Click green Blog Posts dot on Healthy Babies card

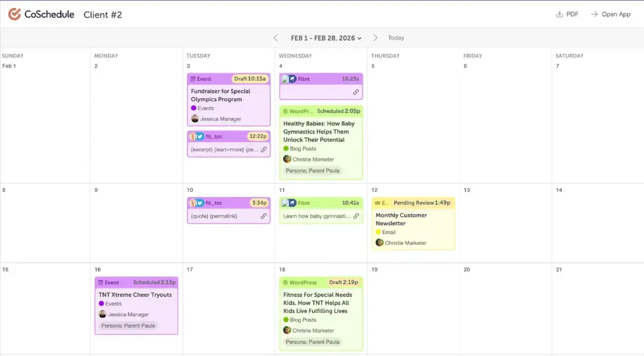[286, 149]
